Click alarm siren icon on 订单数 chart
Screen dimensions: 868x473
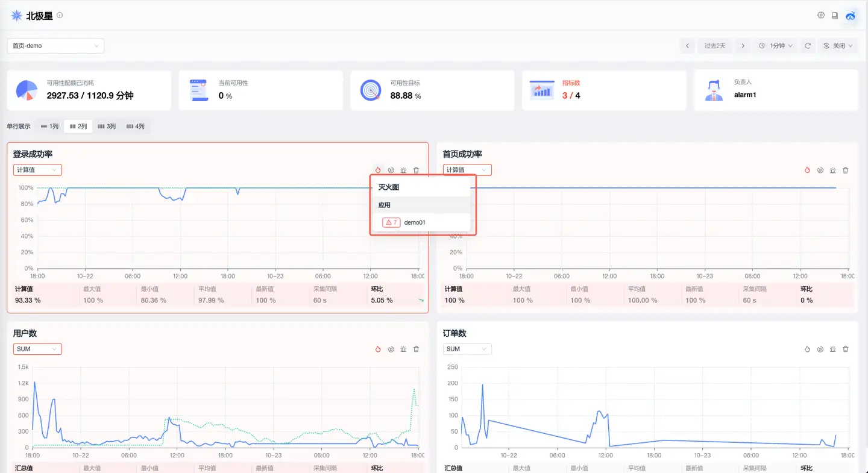832,349
